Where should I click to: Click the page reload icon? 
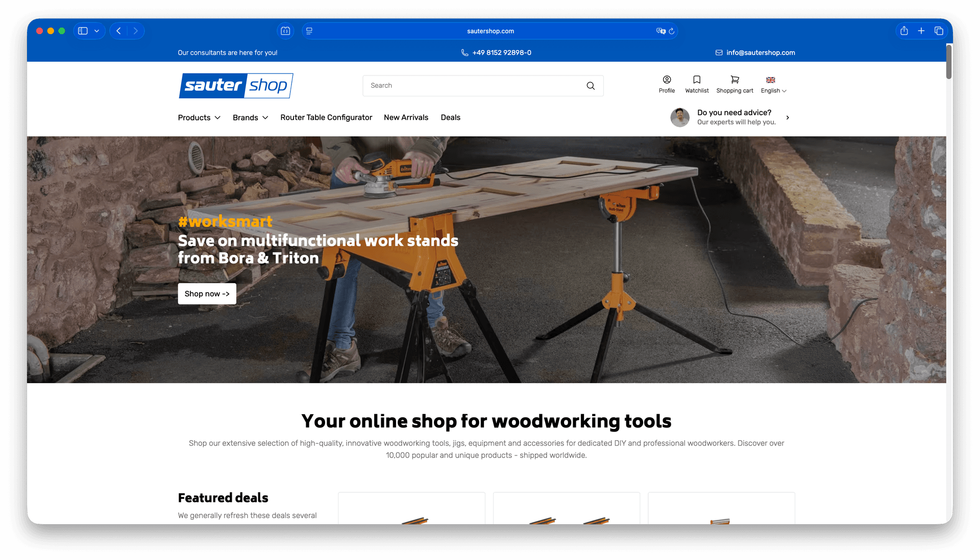672,31
